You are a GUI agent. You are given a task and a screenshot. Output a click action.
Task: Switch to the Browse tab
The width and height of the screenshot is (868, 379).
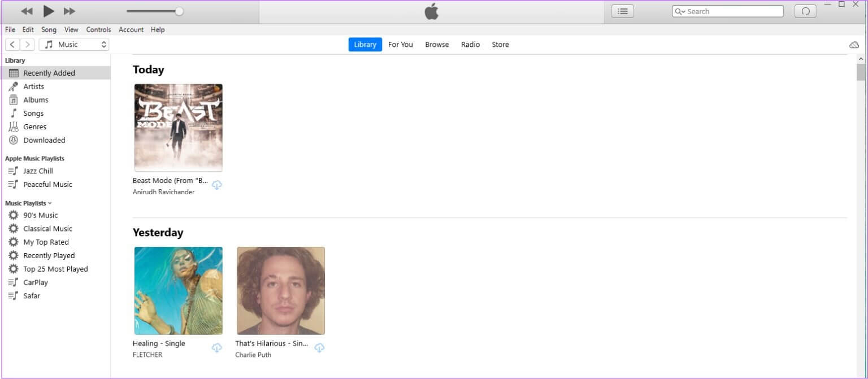point(437,45)
